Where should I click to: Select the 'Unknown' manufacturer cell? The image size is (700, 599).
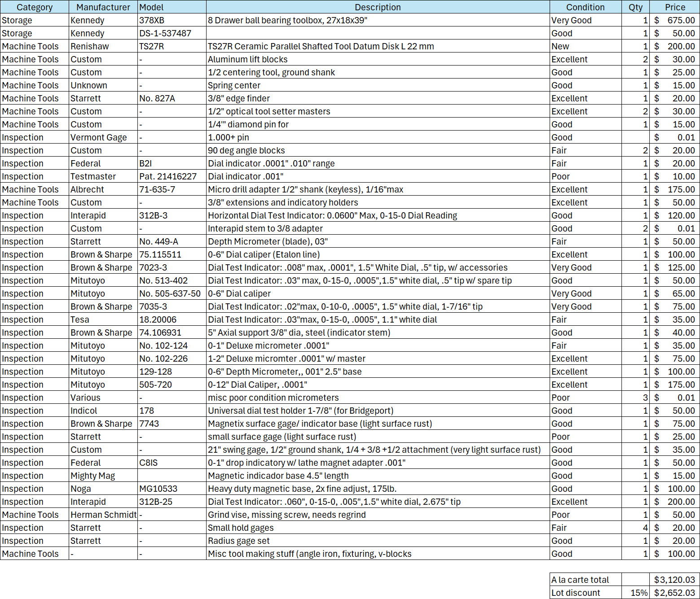pyautogui.click(x=103, y=85)
